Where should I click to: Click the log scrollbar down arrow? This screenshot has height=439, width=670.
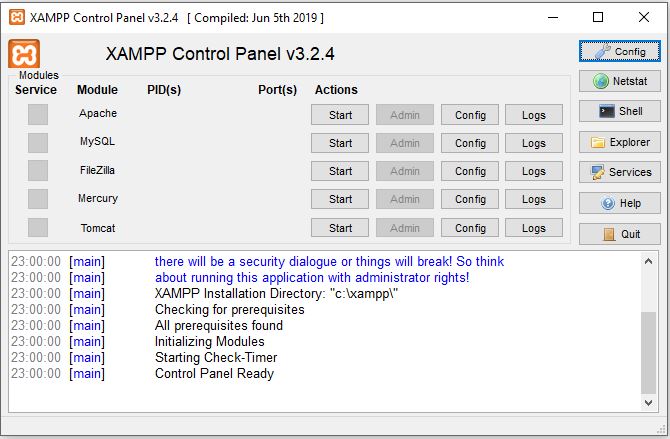[648, 403]
